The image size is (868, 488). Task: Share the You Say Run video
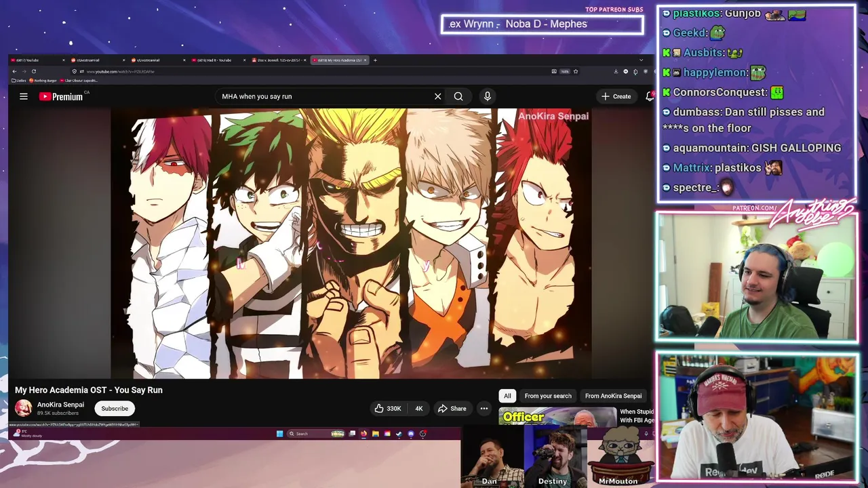(452, 408)
